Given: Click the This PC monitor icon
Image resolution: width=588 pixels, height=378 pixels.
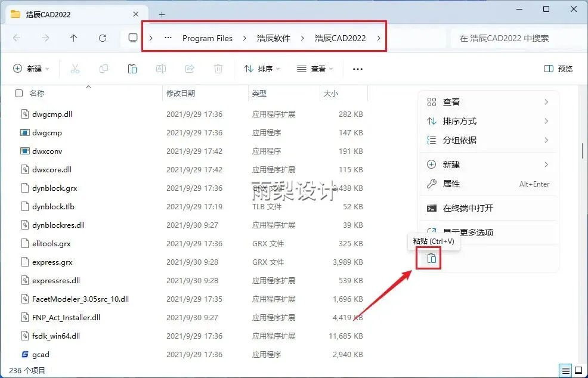Looking at the screenshot, I should (x=133, y=38).
